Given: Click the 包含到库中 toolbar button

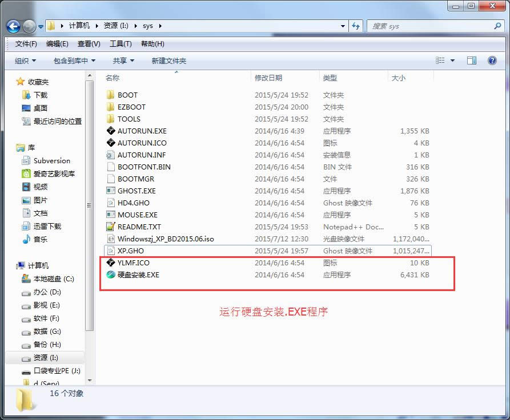Looking at the screenshot, I should [x=70, y=60].
